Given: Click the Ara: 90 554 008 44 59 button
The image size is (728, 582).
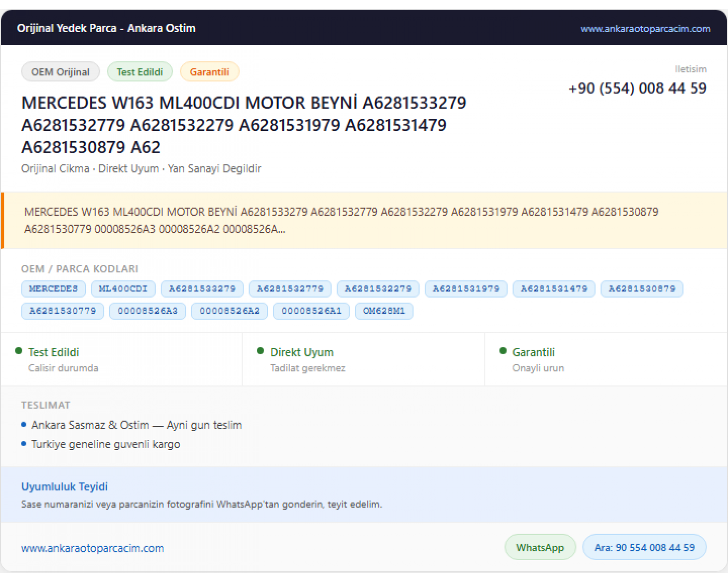Looking at the screenshot, I should [x=645, y=547].
